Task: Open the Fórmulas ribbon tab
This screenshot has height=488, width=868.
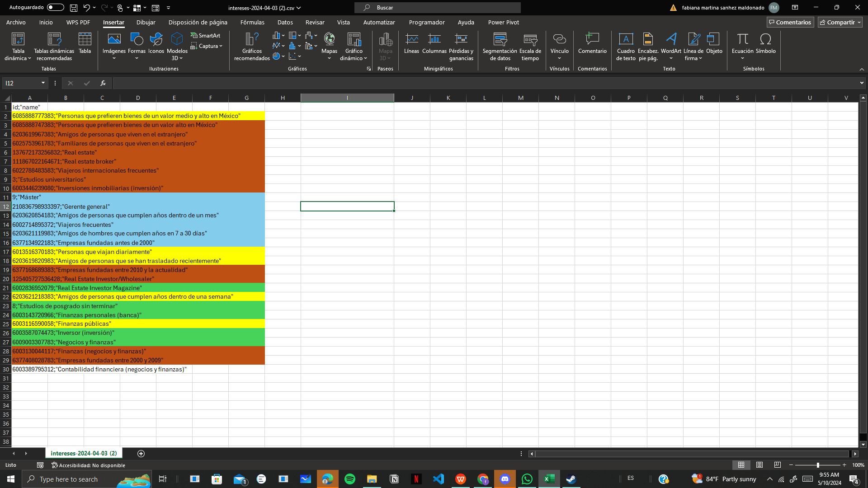Action: point(252,22)
